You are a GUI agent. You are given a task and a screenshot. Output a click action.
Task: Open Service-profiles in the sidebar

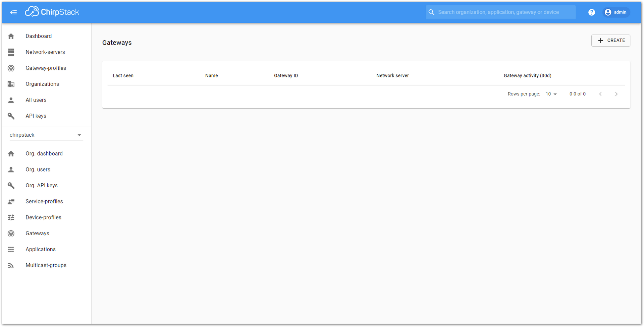[x=46, y=201]
